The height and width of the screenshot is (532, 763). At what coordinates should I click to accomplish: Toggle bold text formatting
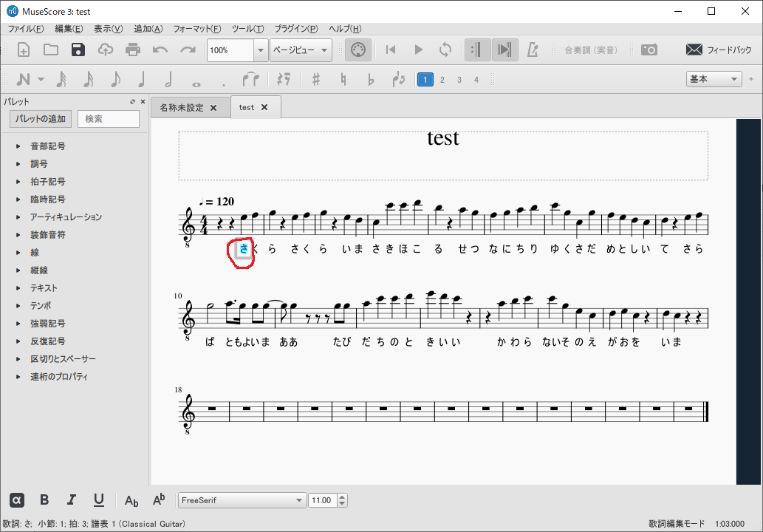tap(44, 500)
